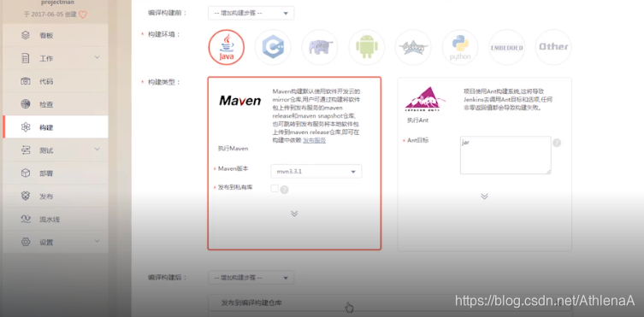Expand the 设置 chevron in sidebar
Screen dimensions: 644x317
click(x=97, y=241)
